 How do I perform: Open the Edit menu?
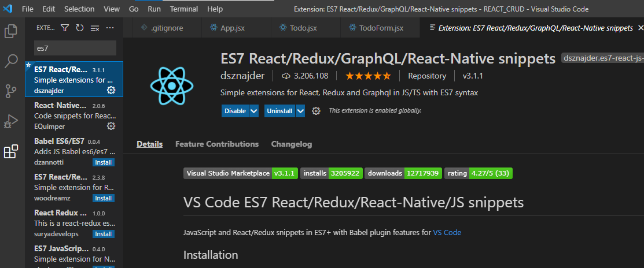49,9
